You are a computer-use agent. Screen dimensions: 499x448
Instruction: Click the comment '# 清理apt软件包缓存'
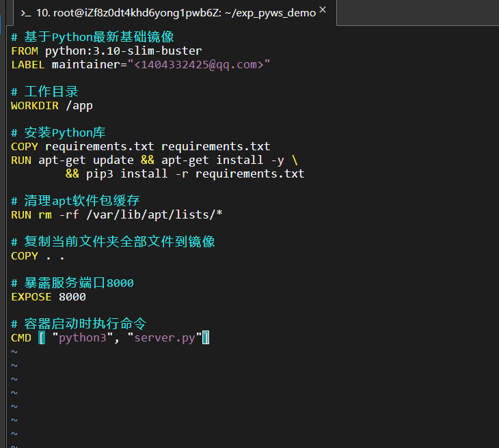click(x=75, y=201)
